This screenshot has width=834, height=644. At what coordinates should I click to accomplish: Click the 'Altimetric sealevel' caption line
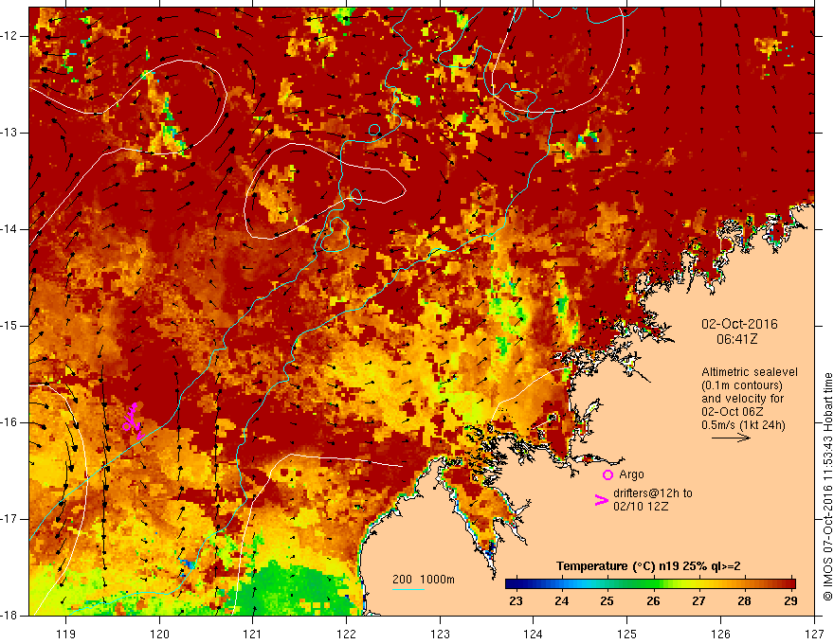pos(750,372)
